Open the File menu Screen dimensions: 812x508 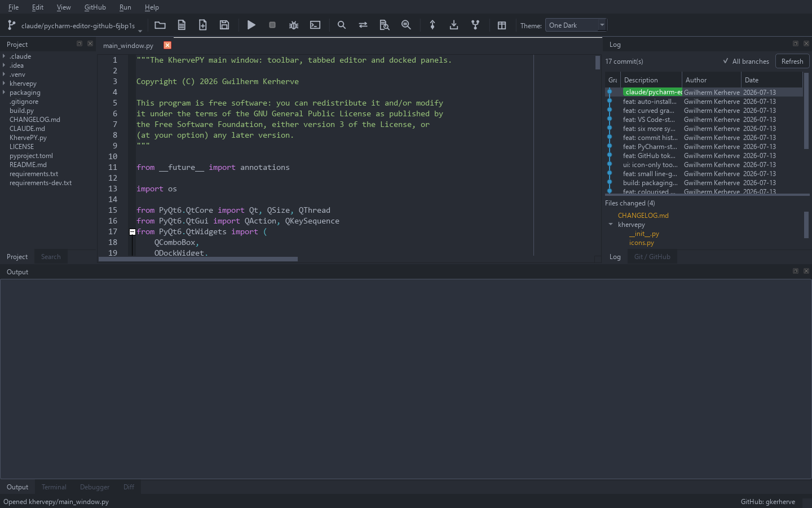coord(14,7)
